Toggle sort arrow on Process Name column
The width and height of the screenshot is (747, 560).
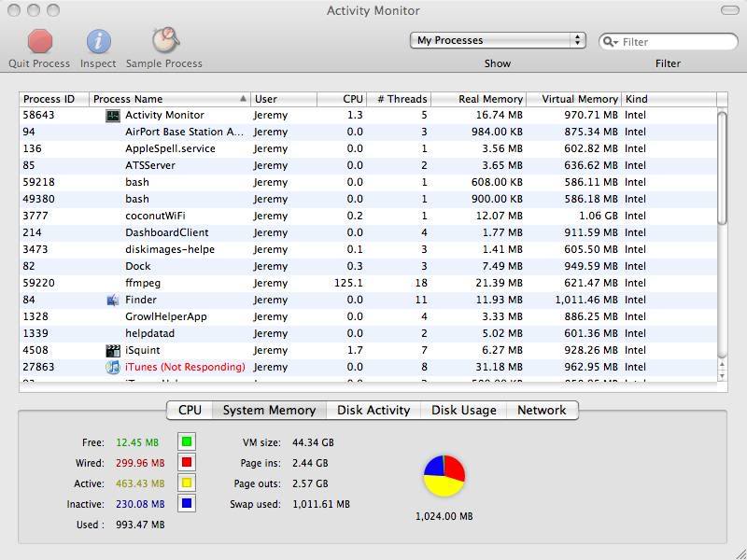pyautogui.click(x=243, y=99)
